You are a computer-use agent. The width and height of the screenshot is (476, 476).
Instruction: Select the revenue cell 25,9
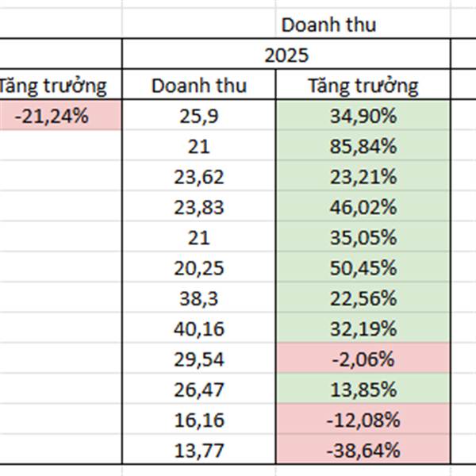click(x=199, y=115)
